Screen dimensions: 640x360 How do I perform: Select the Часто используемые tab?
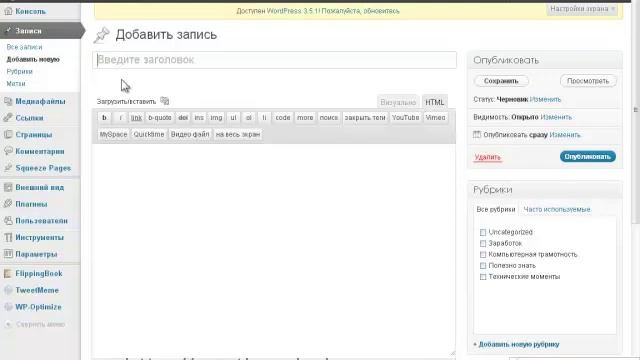point(557,209)
